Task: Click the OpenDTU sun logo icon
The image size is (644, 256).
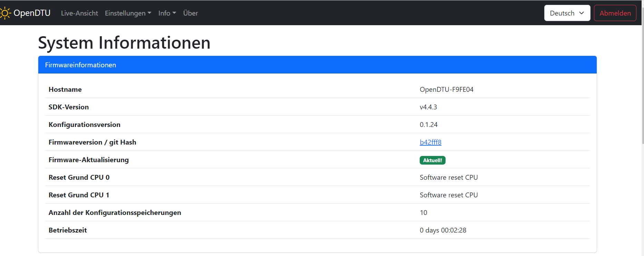Action: pyautogui.click(x=5, y=13)
